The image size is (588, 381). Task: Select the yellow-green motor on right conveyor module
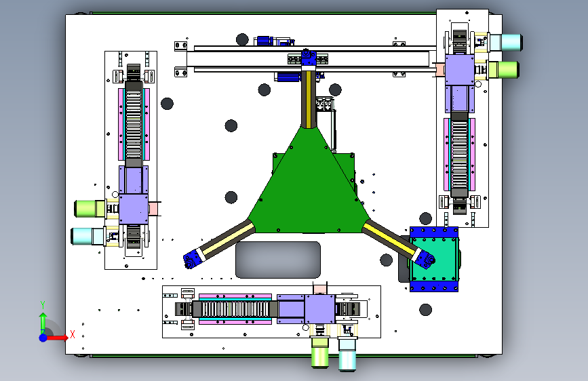503,69
